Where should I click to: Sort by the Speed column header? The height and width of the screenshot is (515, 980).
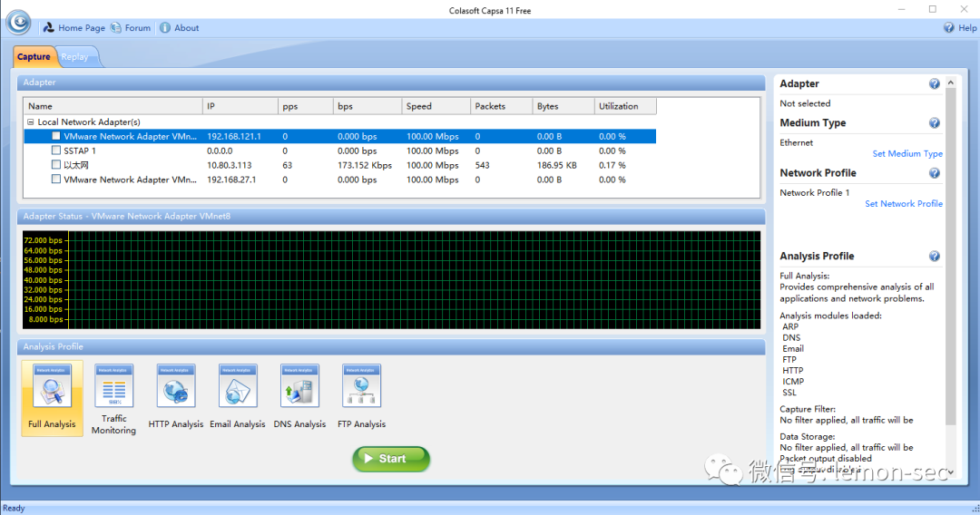(x=436, y=106)
